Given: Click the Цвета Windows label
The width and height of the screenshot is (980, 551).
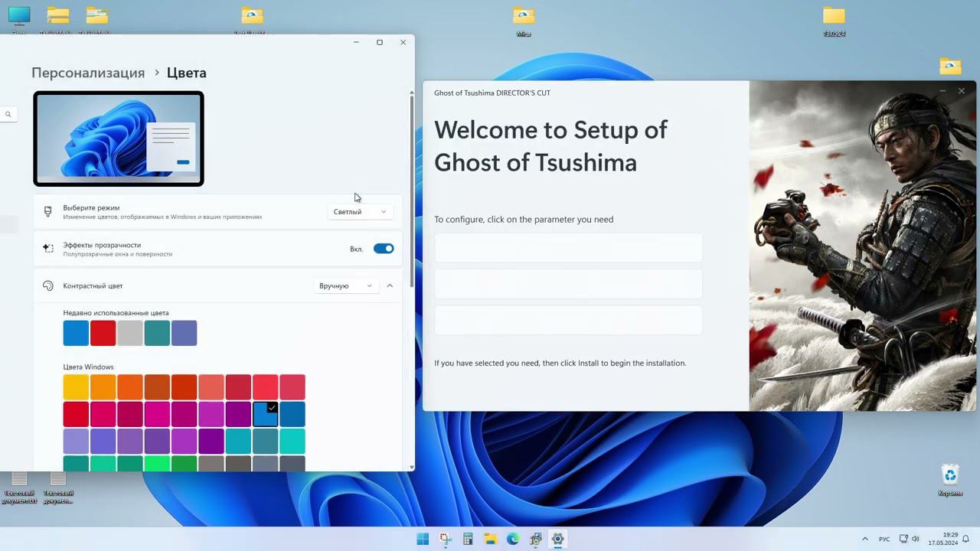Looking at the screenshot, I should click(88, 367).
